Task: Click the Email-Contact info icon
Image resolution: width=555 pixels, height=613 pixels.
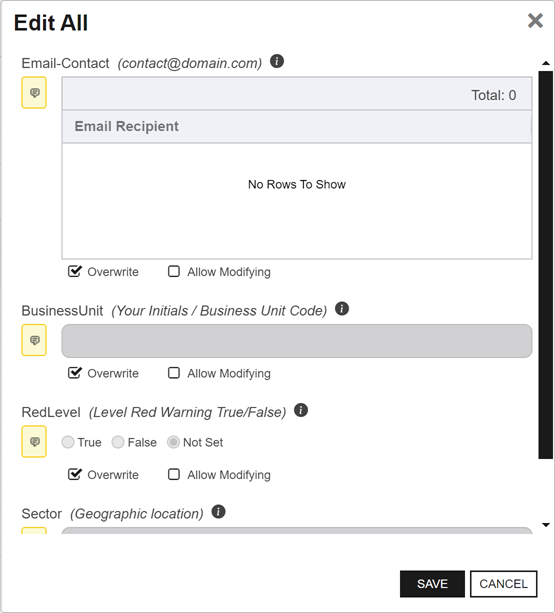Action: tap(277, 61)
